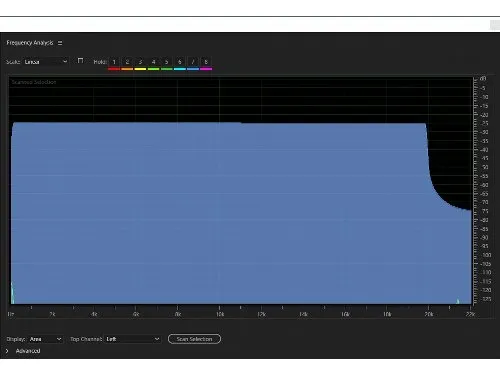Viewport: 500px width, 375px height.
Task: Click the Scan Selection button
Action: point(194,339)
